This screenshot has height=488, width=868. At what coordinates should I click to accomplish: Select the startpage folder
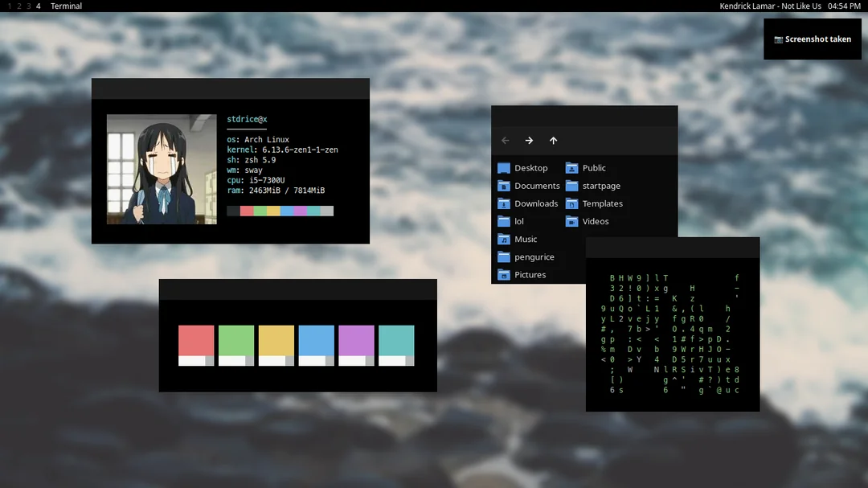(592, 186)
